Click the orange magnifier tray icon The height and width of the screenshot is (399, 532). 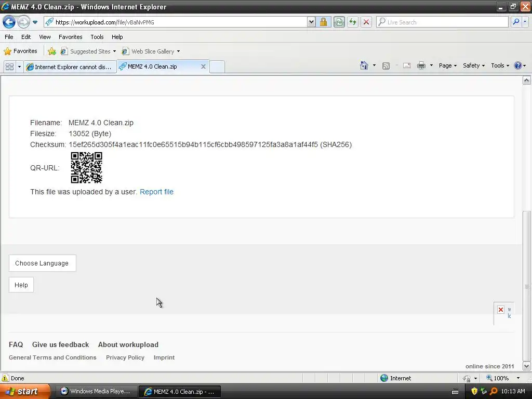click(494, 391)
